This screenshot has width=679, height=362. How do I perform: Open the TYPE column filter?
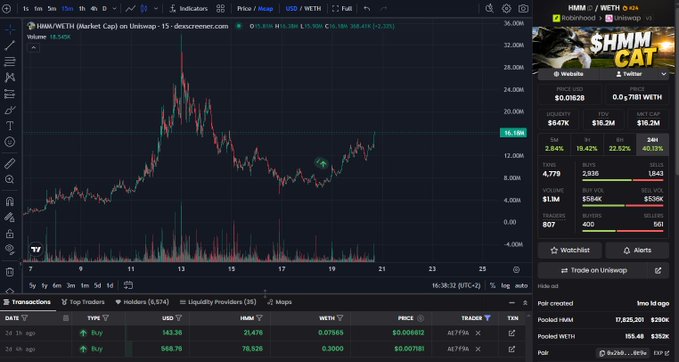[x=106, y=318]
